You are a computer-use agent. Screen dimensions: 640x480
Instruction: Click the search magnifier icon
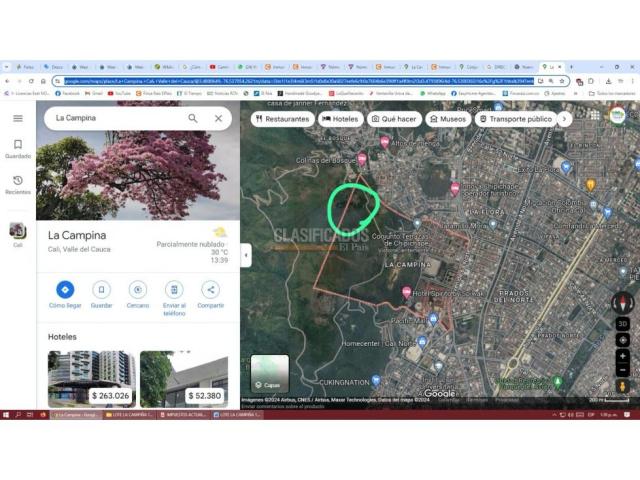[x=193, y=118]
